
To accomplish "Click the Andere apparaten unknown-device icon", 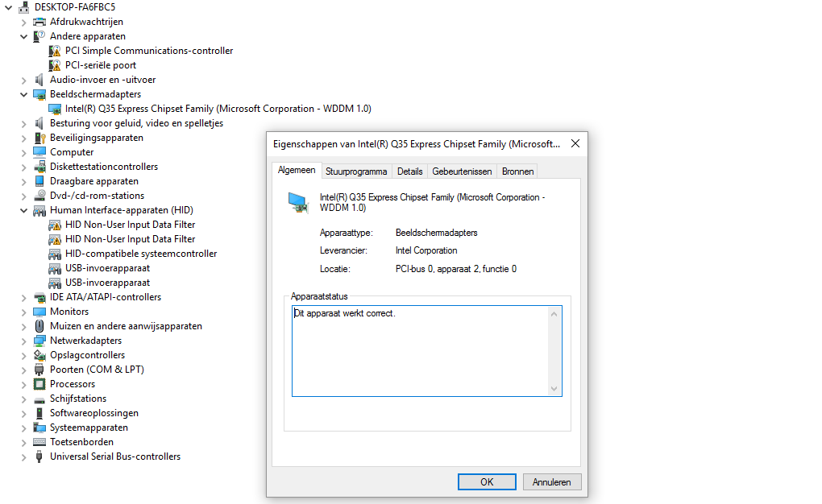I will [39, 36].
